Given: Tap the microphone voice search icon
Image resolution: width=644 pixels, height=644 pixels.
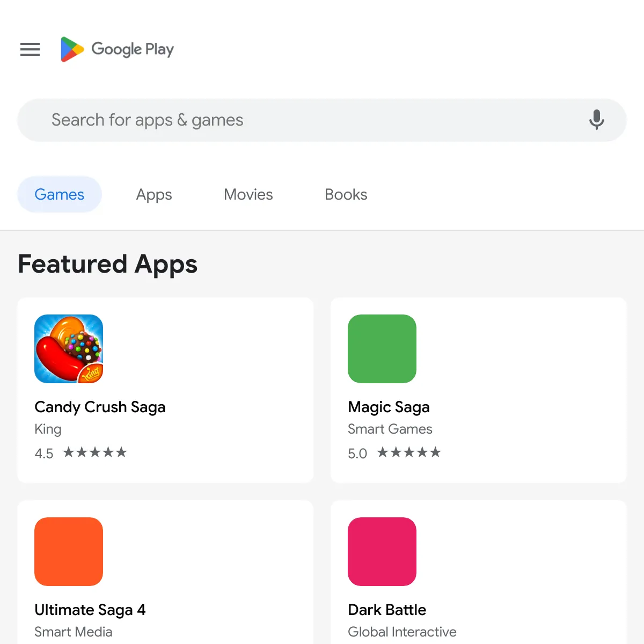Looking at the screenshot, I should coord(596,120).
